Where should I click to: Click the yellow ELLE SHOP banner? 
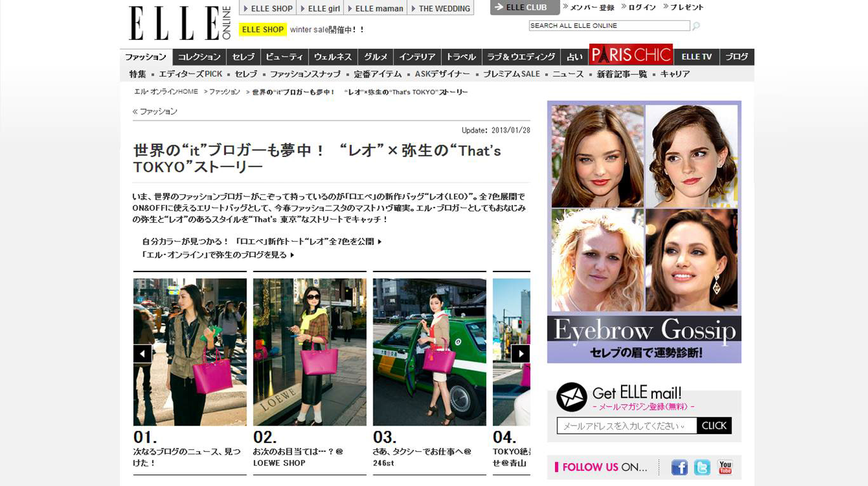click(x=263, y=30)
